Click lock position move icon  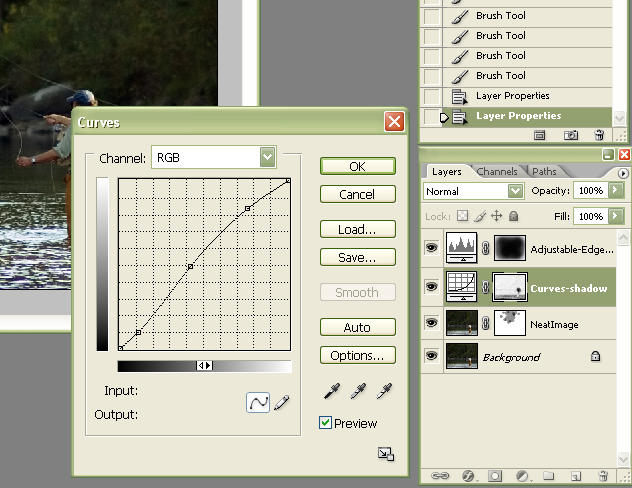tap(497, 216)
